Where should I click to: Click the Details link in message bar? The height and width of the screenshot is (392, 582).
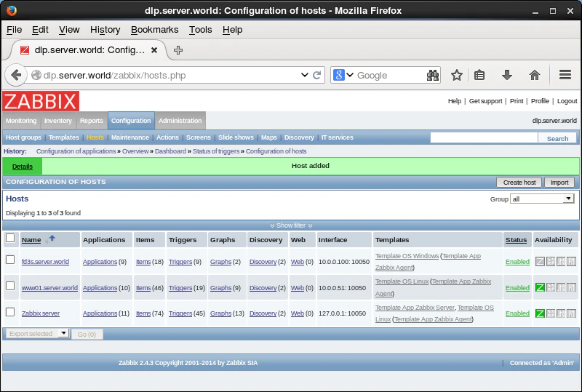point(23,167)
